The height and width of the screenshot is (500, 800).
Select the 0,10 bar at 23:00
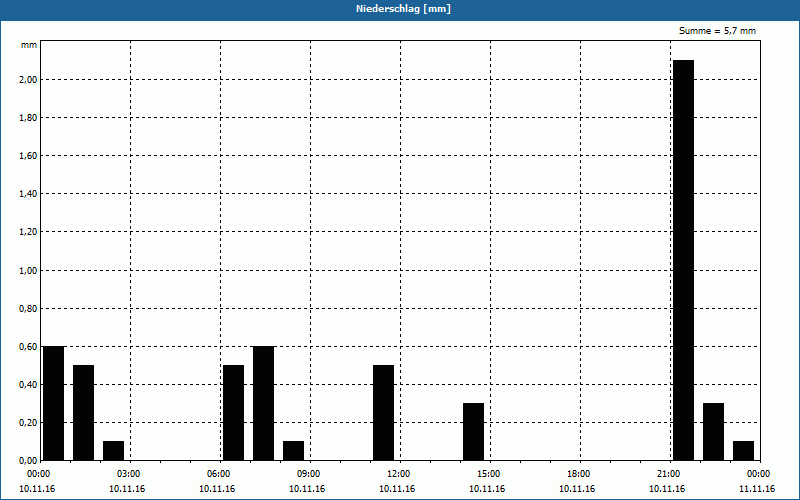click(x=743, y=451)
